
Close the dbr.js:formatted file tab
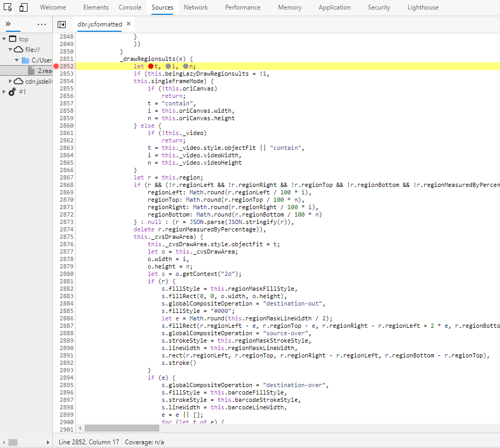click(129, 24)
